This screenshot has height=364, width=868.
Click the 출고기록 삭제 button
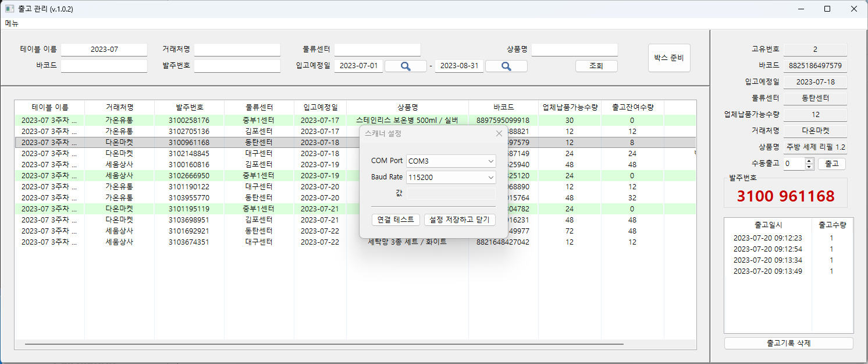(x=789, y=344)
